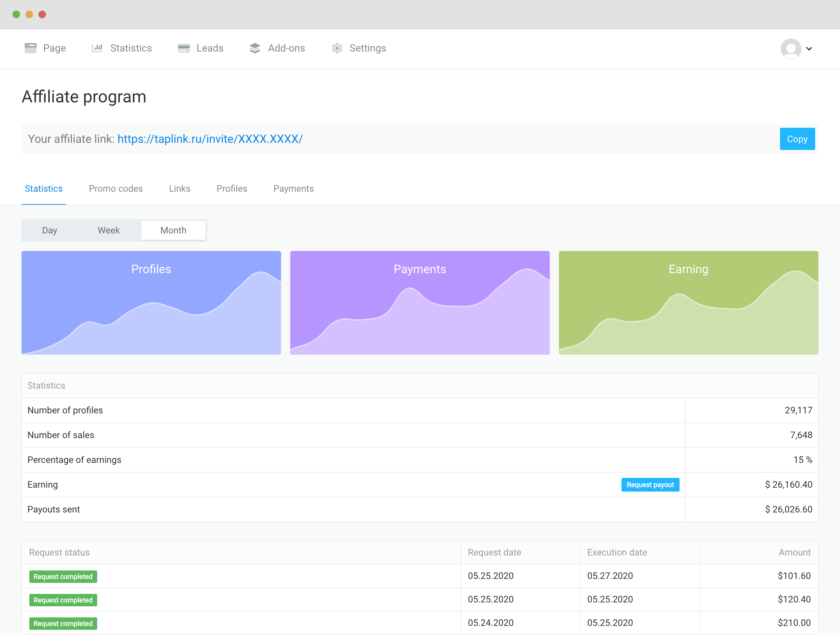
Task: Click the $210.00 amount cell
Action: click(x=794, y=623)
